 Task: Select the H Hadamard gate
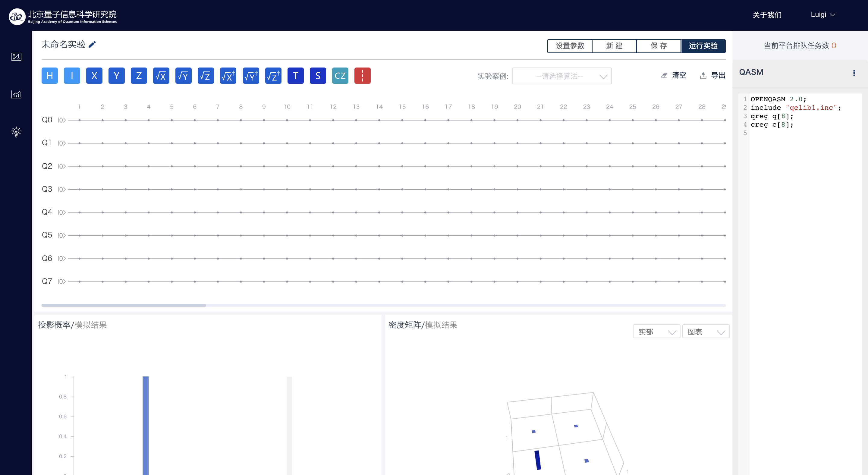[49, 75]
